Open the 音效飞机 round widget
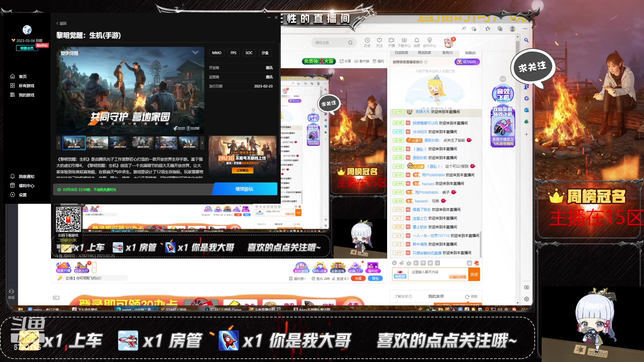The image size is (644, 362). pos(503,94)
